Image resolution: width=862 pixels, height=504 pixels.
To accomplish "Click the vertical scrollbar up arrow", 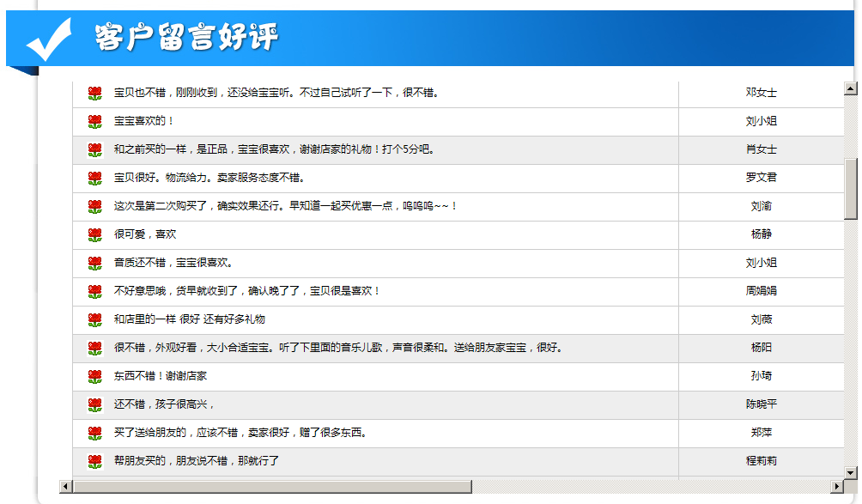I will [850, 88].
